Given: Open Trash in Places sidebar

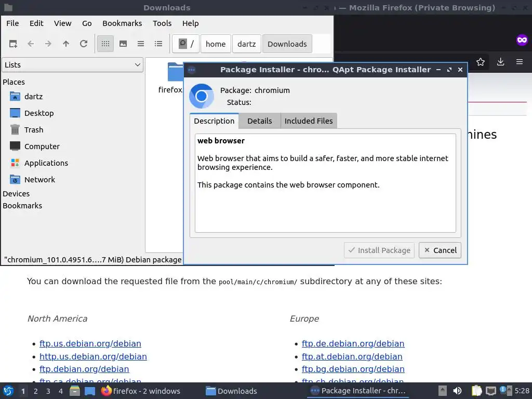Looking at the screenshot, I should (34, 129).
